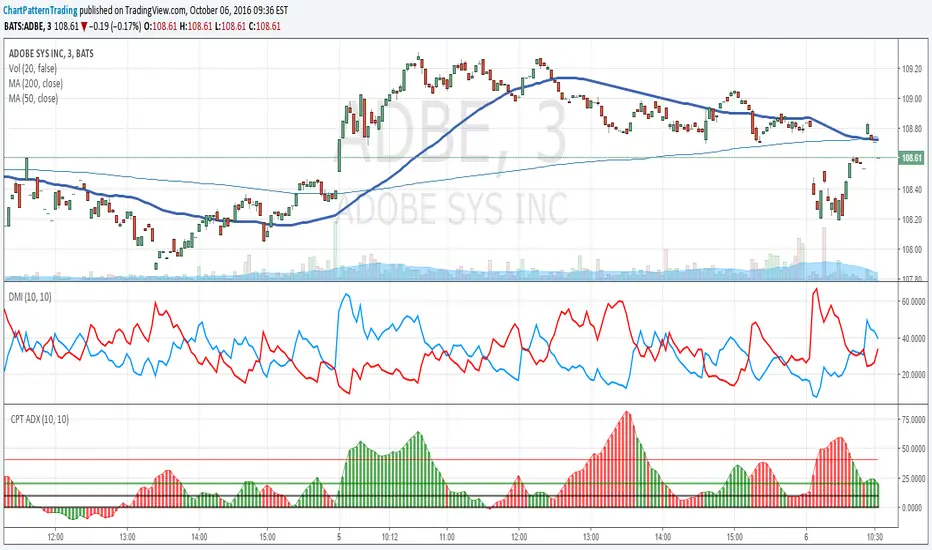Click the -0.19 (-0.17%) change value
Screen dimensions: 932x550
pos(115,26)
